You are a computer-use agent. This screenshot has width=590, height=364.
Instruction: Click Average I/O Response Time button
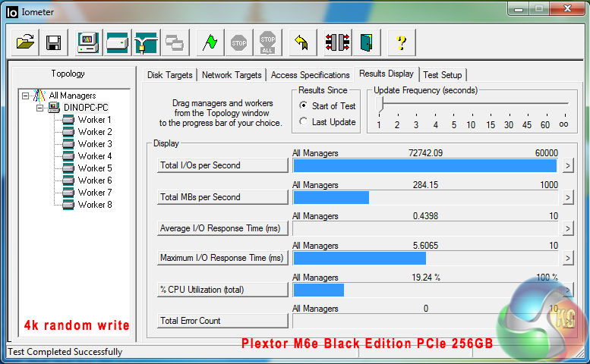[222, 228]
